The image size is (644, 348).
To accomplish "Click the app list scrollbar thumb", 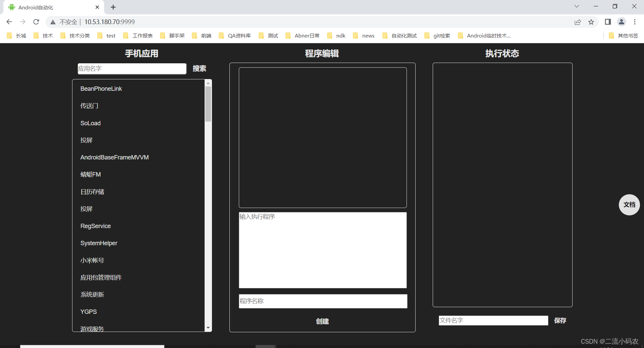I will click(208, 104).
